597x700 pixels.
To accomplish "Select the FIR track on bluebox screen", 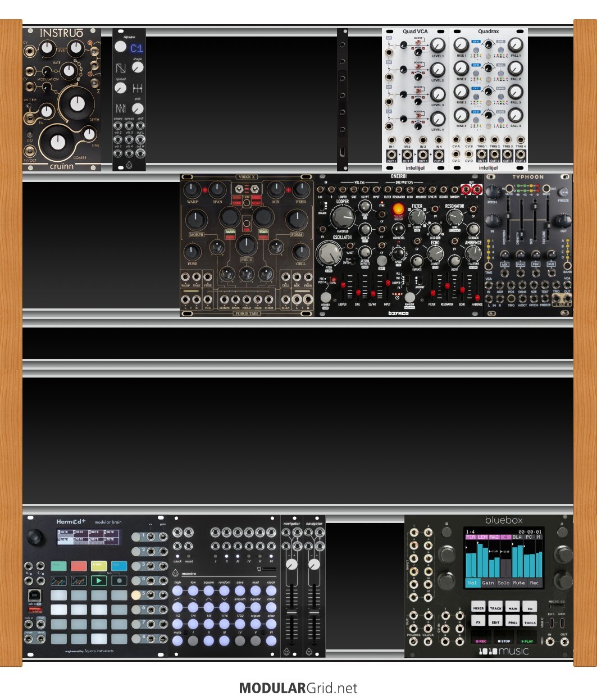I will tap(471, 537).
